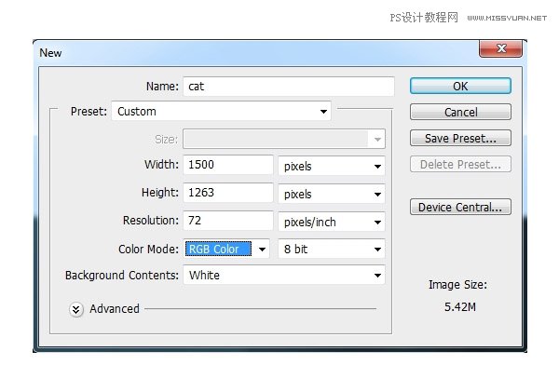Click the Resolution value field

(x=228, y=222)
